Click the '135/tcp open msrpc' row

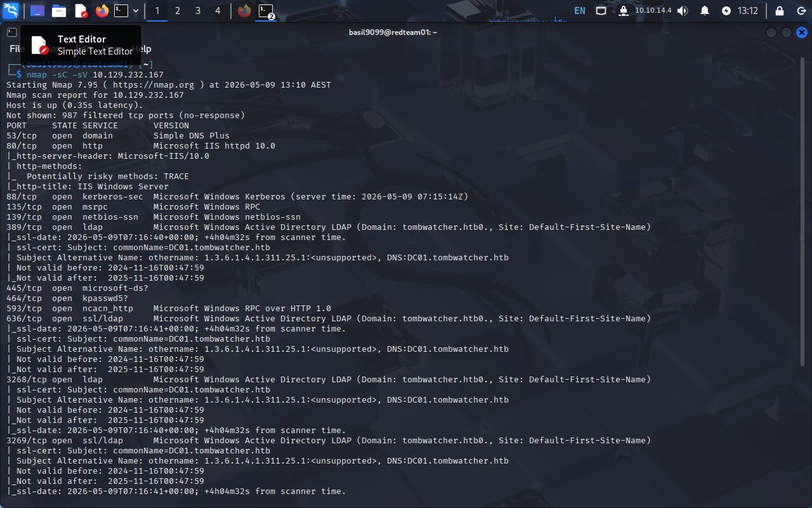133,207
